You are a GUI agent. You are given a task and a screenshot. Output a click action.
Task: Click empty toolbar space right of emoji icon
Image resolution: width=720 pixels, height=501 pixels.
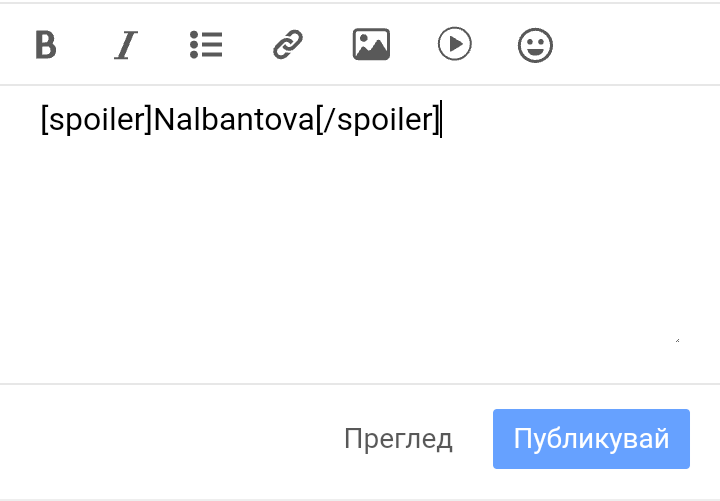(634, 45)
